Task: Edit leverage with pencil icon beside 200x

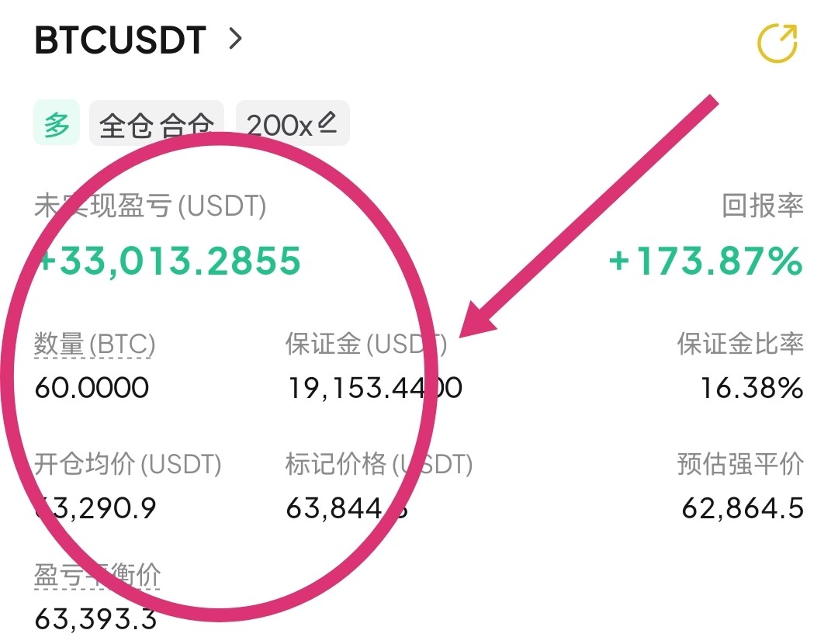Action: pos(327,123)
